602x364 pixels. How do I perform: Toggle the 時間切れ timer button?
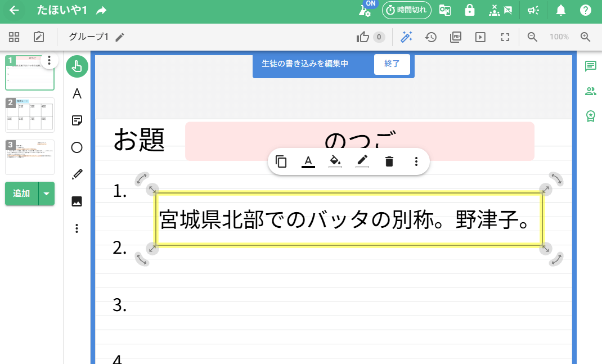click(x=407, y=10)
